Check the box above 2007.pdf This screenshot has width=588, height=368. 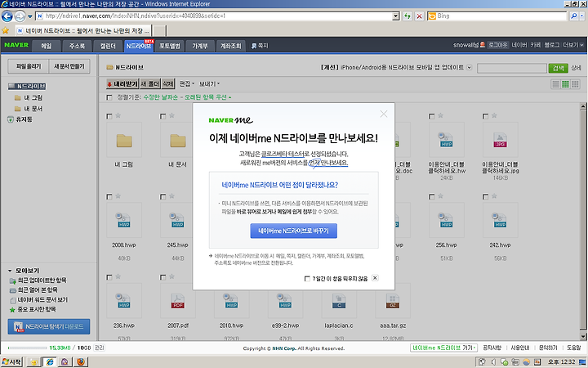[x=163, y=277]
